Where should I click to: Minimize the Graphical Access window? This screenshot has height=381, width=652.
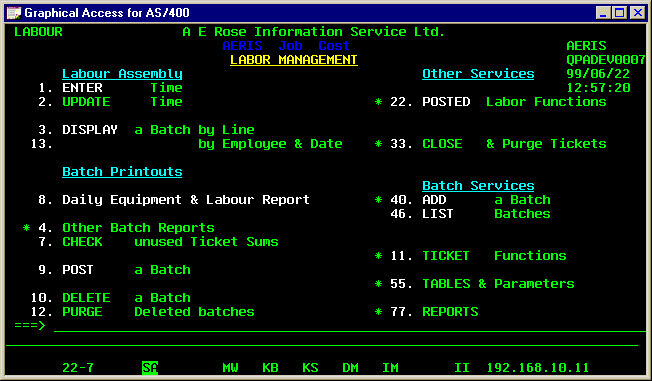pos(603,12)
